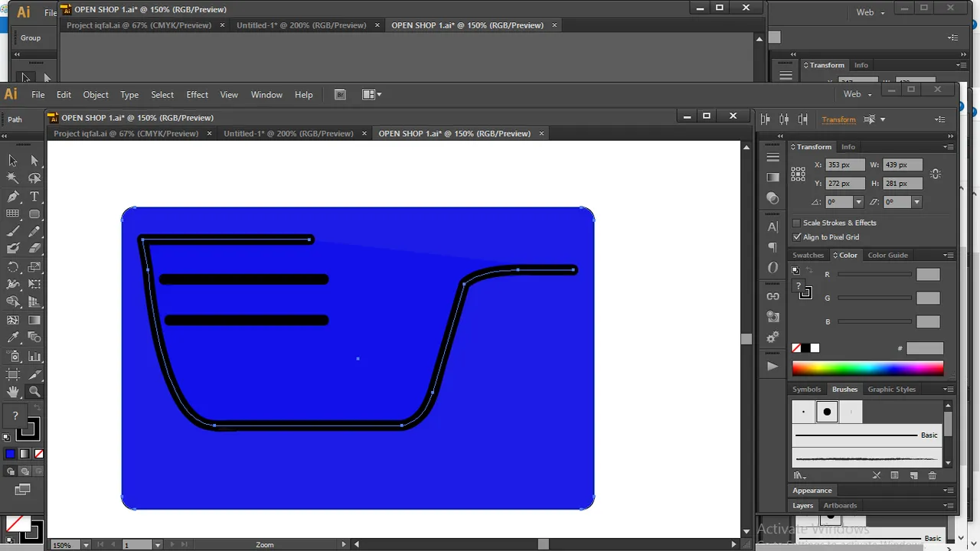Create a new brush in Brushes panel
Image resolution: width=980 pixels, height=551 pixels.
click(913, 475)
